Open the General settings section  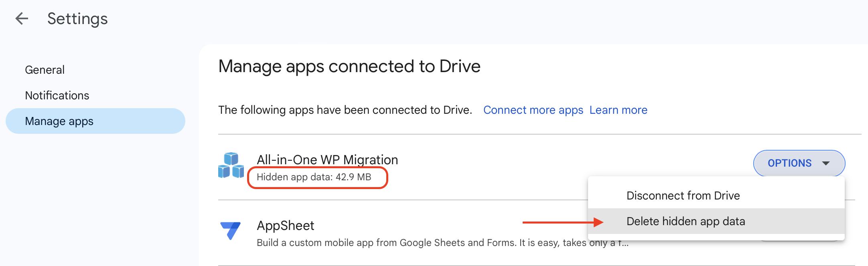pyautogui.click(x=45, y=70)
